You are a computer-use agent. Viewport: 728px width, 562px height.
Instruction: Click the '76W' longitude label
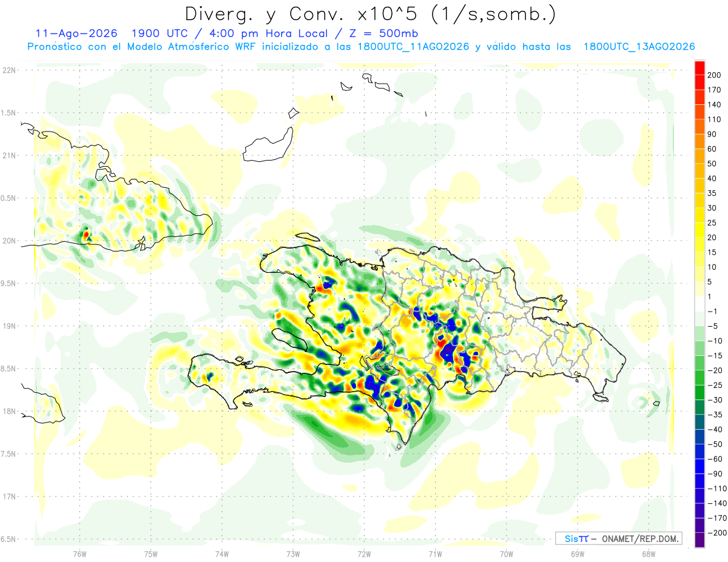click(x=79, y=554)
